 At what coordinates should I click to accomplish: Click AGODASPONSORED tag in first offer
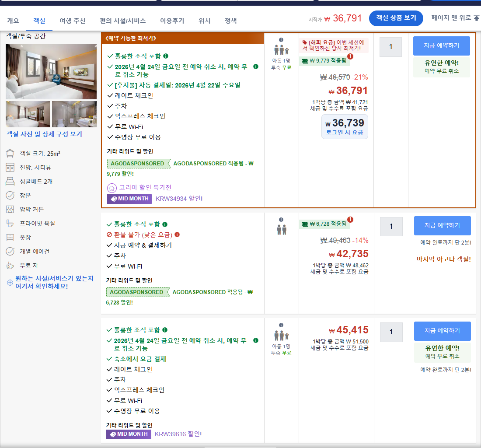(x=139, y=164)
